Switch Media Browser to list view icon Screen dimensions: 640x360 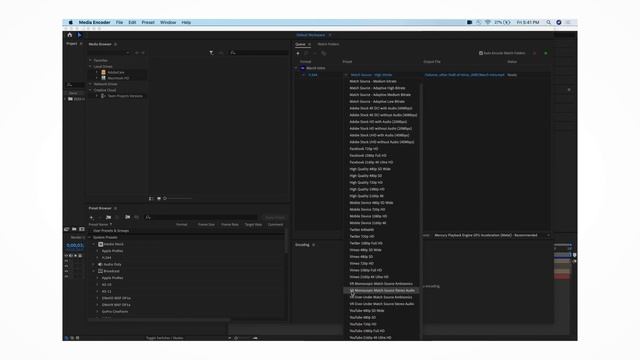(151, 198)
